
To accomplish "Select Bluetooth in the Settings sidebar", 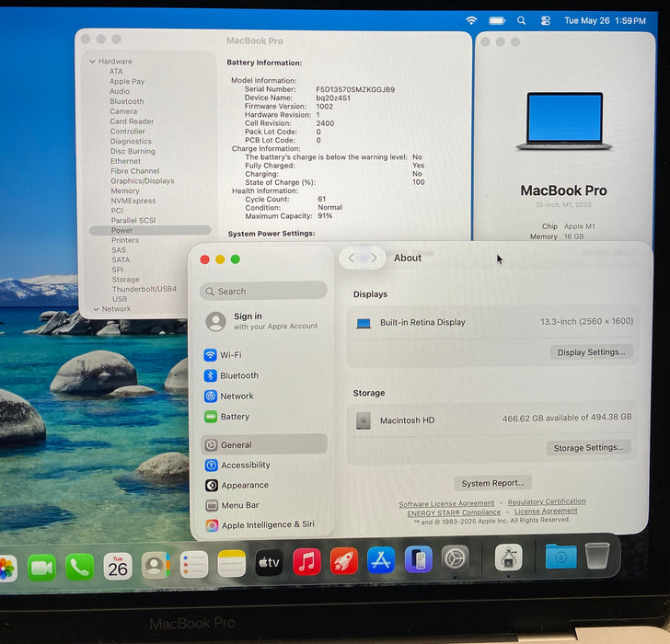I will click(265, 375).
